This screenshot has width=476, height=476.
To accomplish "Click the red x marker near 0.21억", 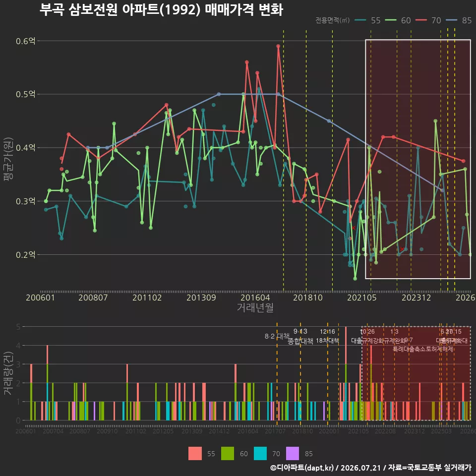I will pyautogui.click(x=402, y=249).
